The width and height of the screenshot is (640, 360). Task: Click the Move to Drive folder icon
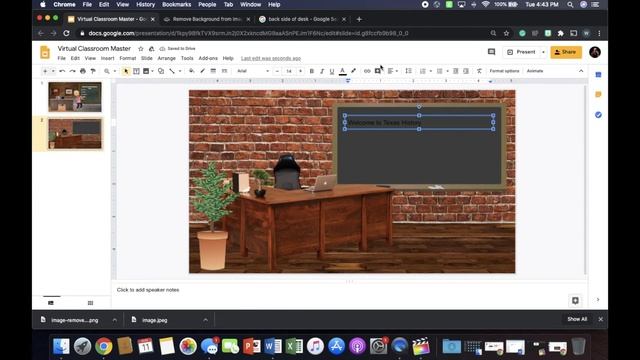[151, 49]
